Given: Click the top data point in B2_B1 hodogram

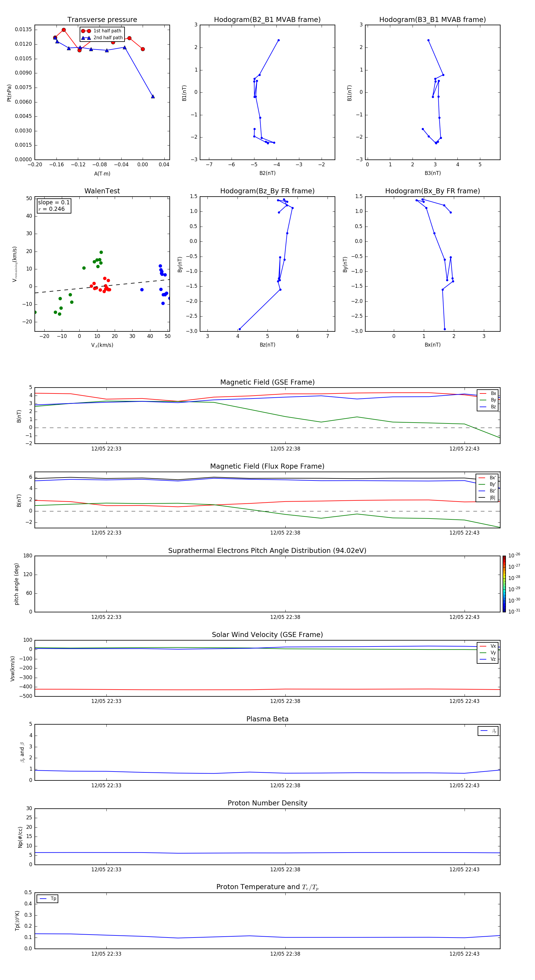Looking at the screenshot, I should point(278,40).
